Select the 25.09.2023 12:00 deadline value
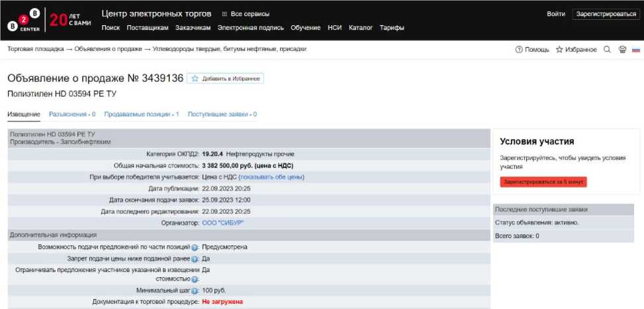Image resolution: width=644 pixels, height=309 pixels. (x=226, y=200)
